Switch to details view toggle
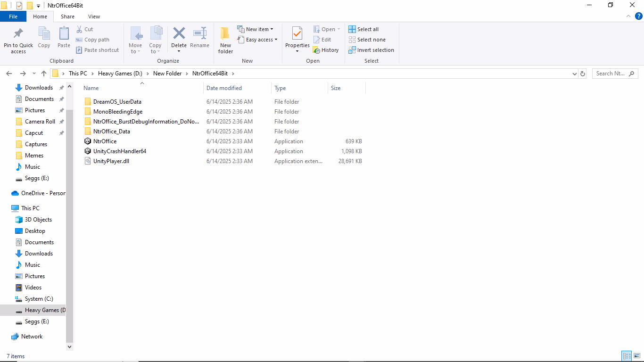This screenshot has width=644, height=362. pos(627,356)
